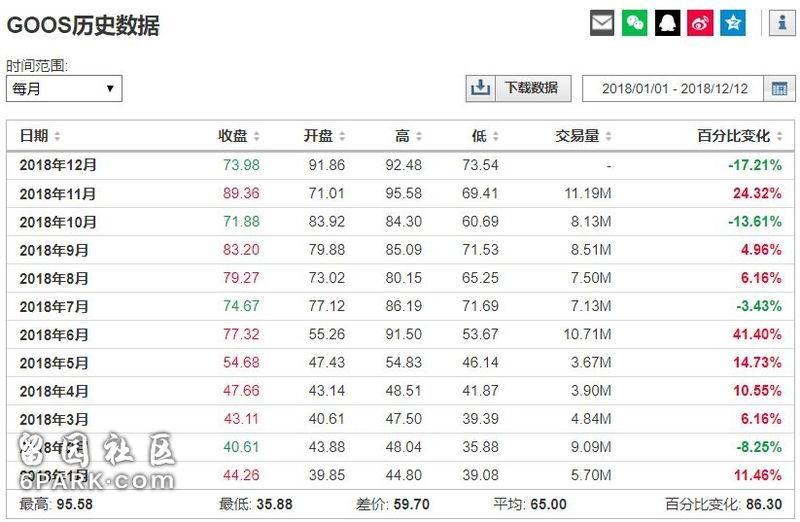The height and width of the screenshot is (522, 800).
Task: Click the 最高: 95.58 summary
Action: click(56, 504)
